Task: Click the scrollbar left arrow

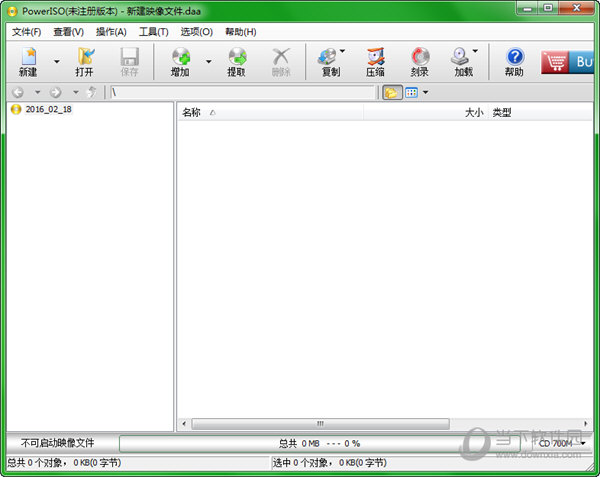Action: pyautogui.click(x=184, y=423)
